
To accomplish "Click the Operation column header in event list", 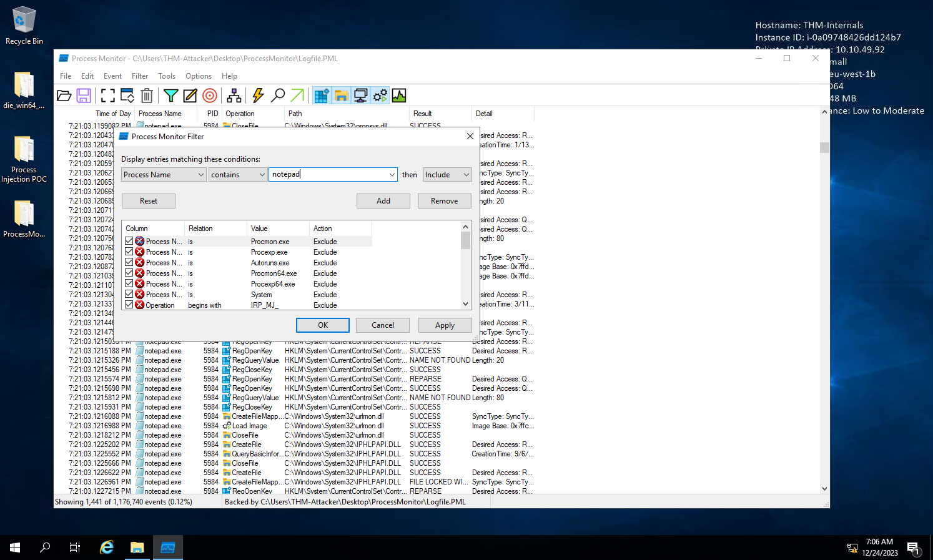I will point(253,114).
